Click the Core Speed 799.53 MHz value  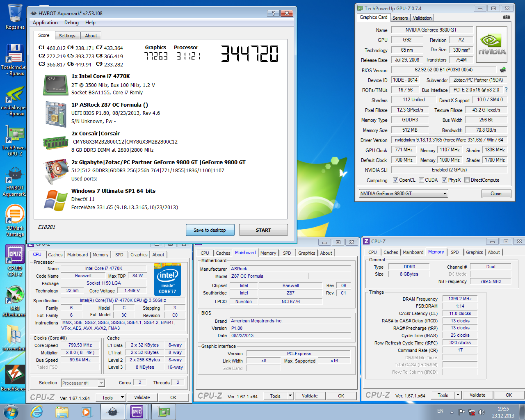[80, 345]
